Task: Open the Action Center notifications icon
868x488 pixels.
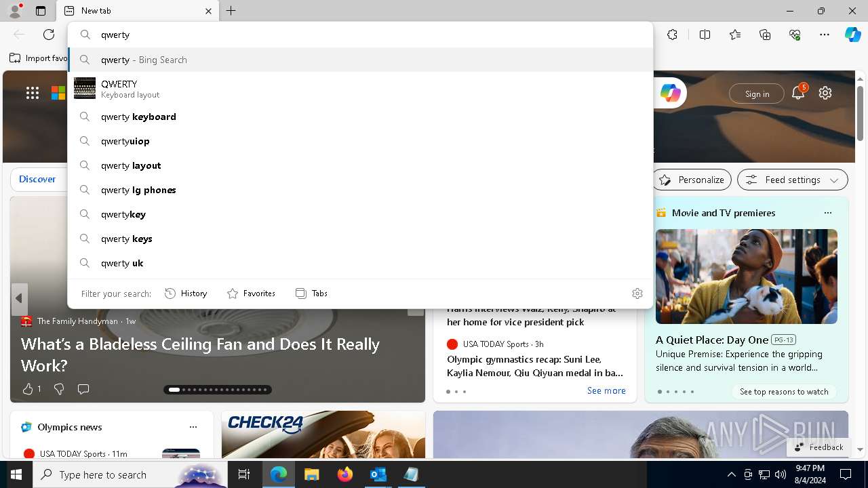Action: pyautogui.click(x=846, y=474)
